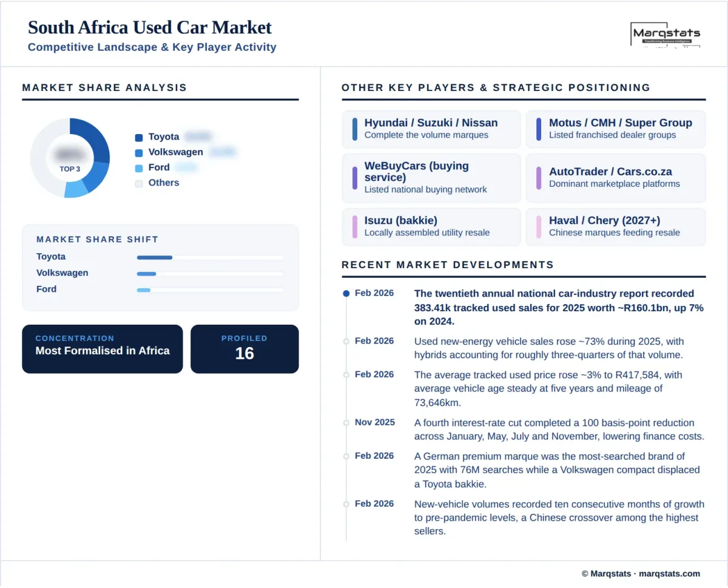Image resolution: width=728 pixels, height=588 pixels.
Task: Click the 'Nov 2025' date label
Action: tap(375, 422)
